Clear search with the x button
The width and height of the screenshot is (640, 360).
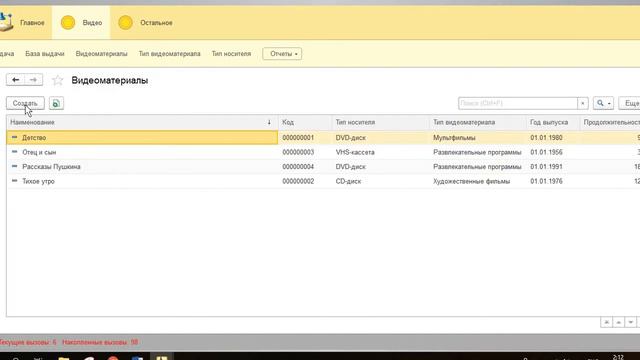582,103
